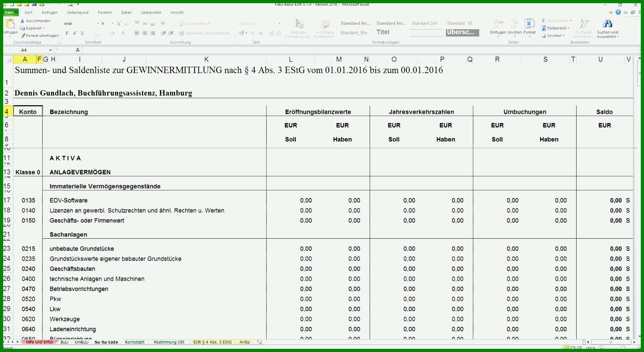The width and height of the screenshot is (644, 352).
Task: Apply the Übersc... heading cell style
Action: tap(462, 32)
